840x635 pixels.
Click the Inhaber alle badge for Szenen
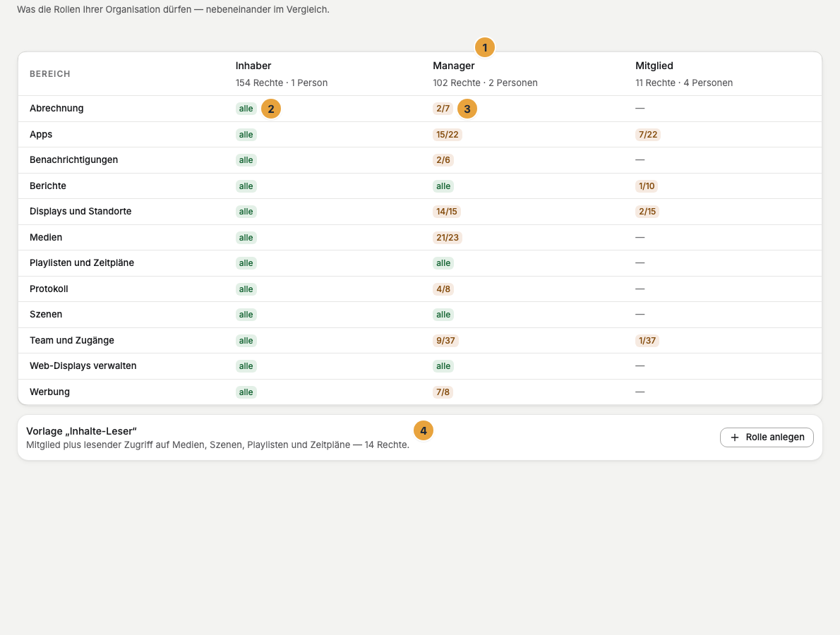pyautogui.click(x=246, y=315)
